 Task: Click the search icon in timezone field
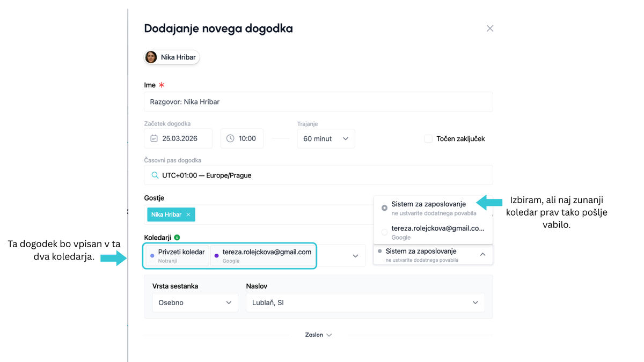pyautogui.click(x=155, y=175)
